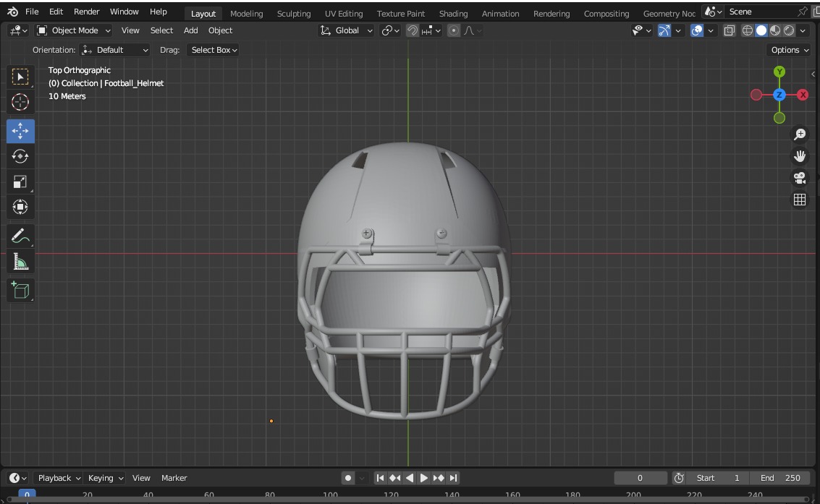Open the Playback dropdown
Image resolution: width=820 pixels, height=504 pixels.
tap(59, 478)
